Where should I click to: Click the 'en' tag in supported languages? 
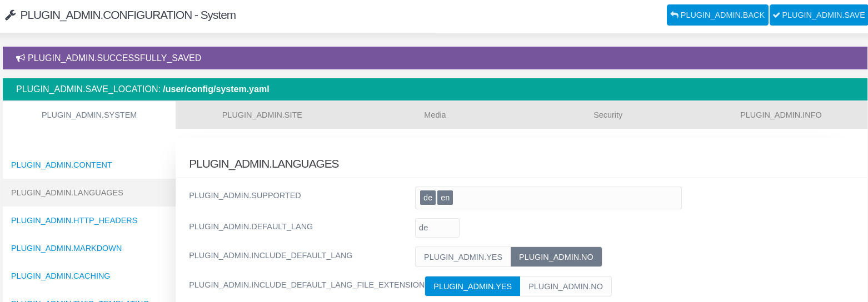pos(445,198)
